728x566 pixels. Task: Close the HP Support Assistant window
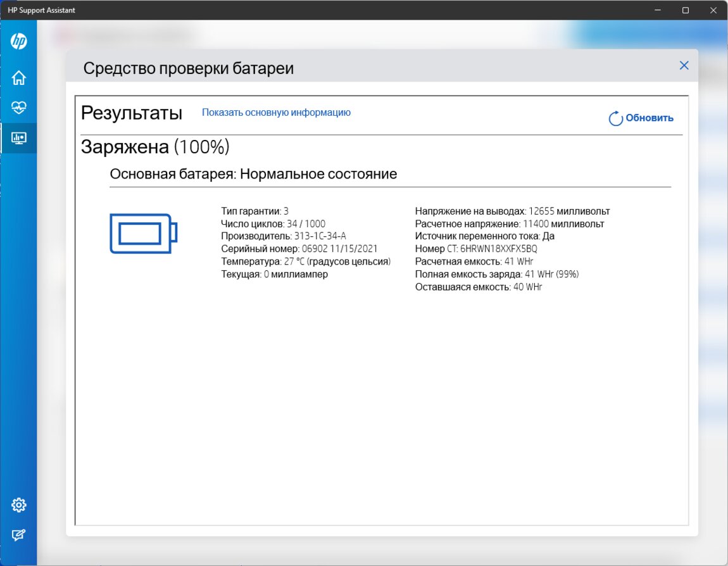[713, 10]
